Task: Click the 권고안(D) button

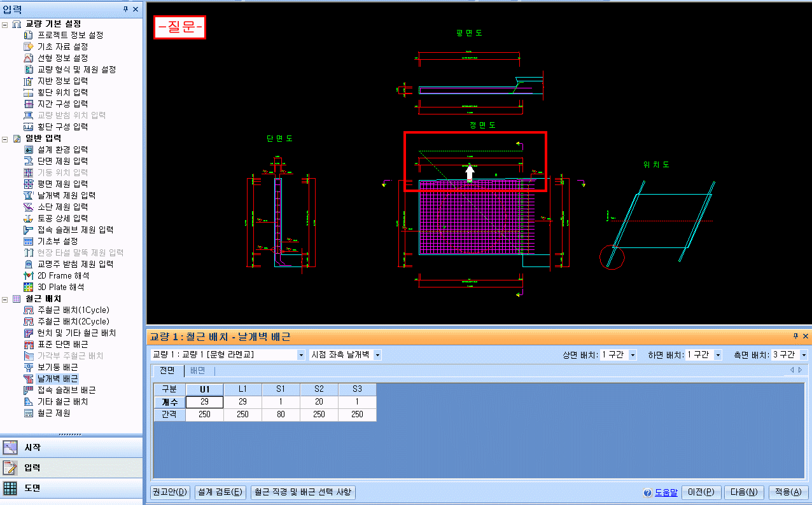Action: point(171,492)
